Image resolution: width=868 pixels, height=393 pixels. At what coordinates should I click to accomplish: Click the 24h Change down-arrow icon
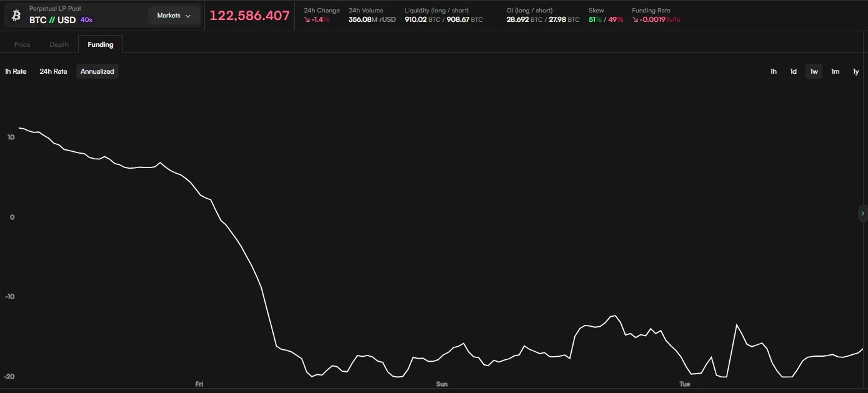coord(307,20)
